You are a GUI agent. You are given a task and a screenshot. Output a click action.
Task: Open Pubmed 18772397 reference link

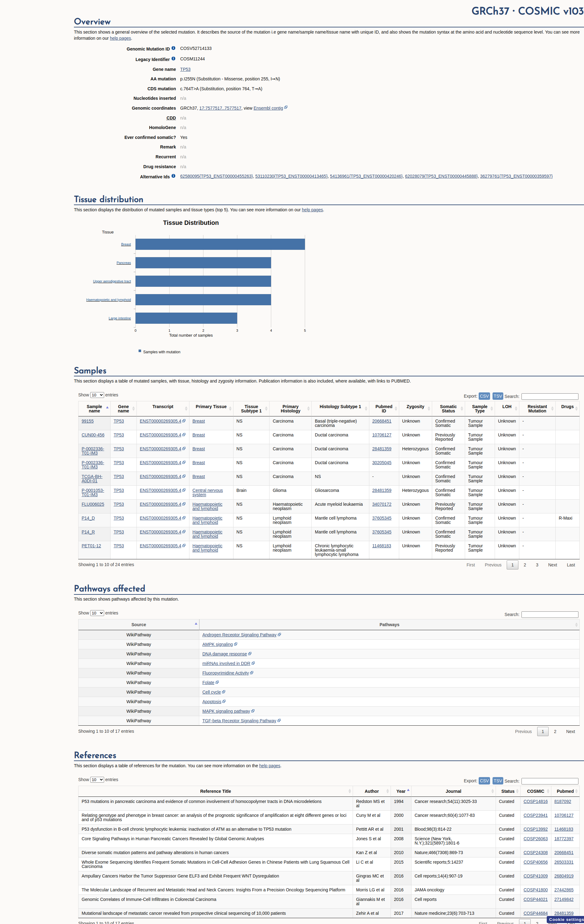(x=564, y=838)
